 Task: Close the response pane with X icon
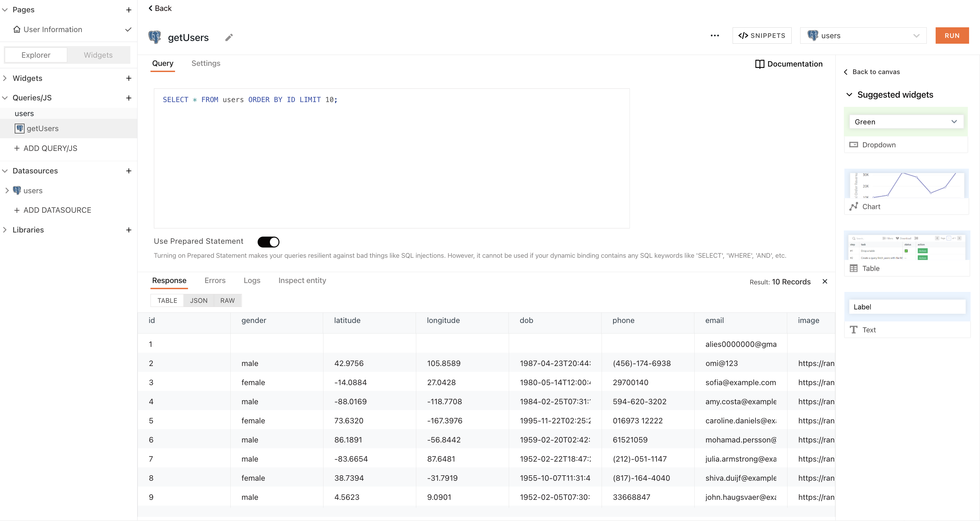(824, 281)
